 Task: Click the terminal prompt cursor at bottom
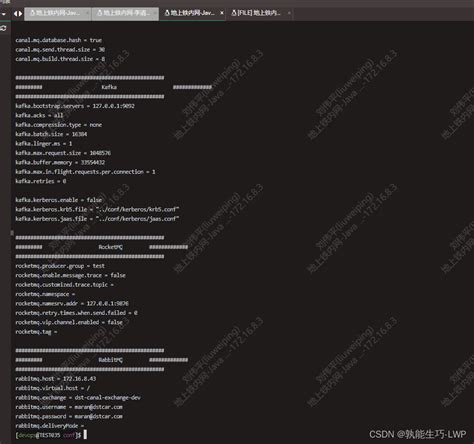[x=85, y=435]
